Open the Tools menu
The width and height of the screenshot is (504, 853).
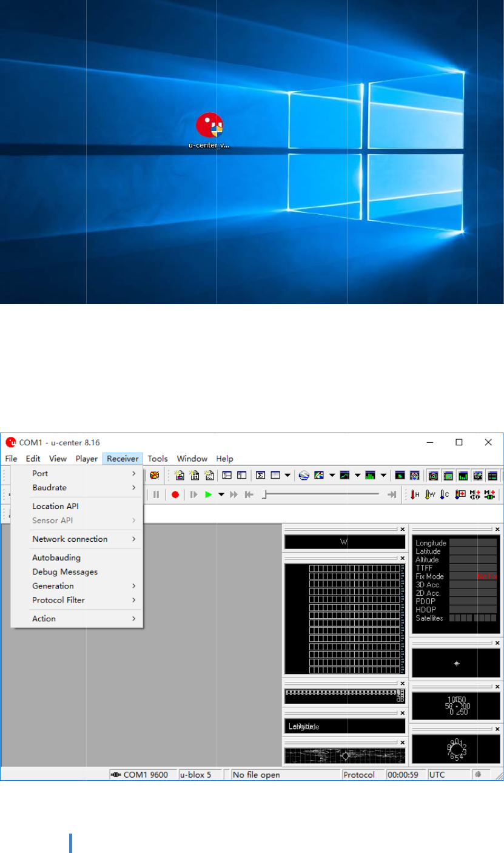click(158, 459)
